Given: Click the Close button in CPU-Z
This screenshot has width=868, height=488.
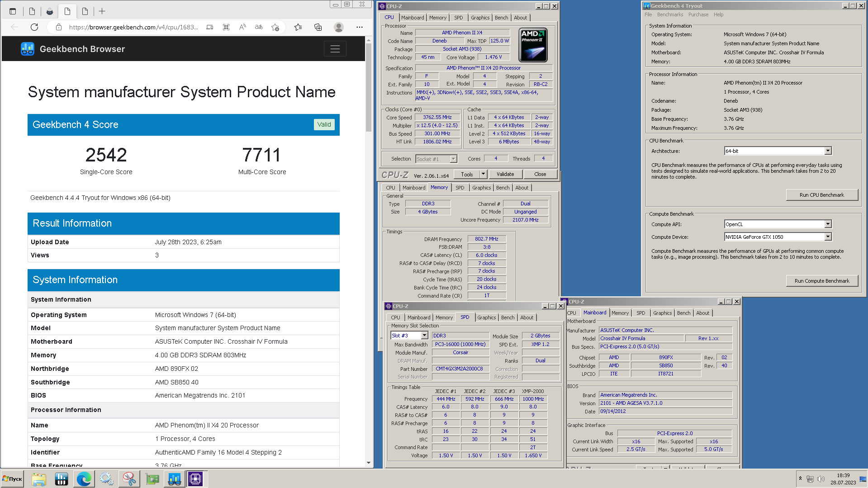Looking at the screenshot, I should click(x=540, y=174).
